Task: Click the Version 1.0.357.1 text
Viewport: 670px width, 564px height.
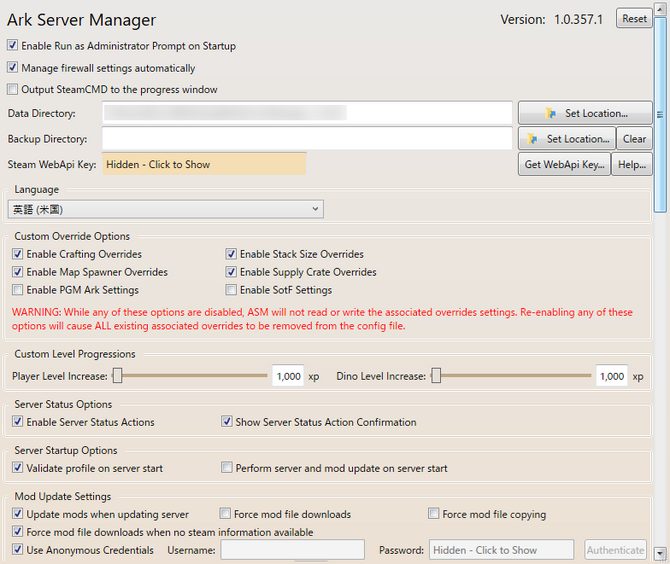Action: click(x=552, y=19)
